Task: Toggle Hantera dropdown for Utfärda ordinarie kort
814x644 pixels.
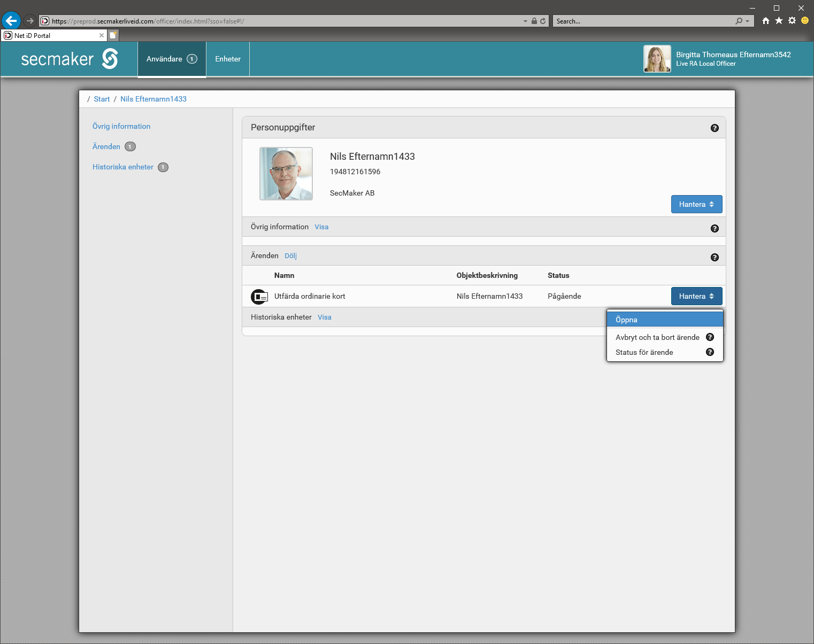Action: point(696,296)
